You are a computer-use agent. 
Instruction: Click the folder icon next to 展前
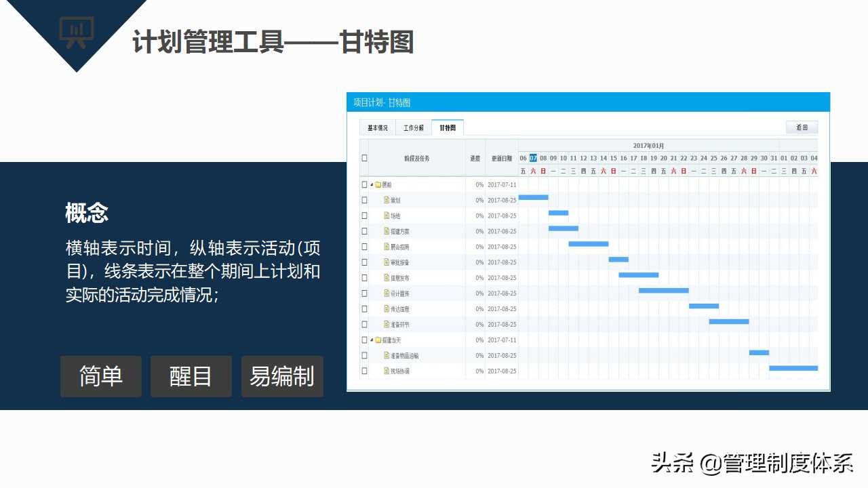[x=378, y=185]
